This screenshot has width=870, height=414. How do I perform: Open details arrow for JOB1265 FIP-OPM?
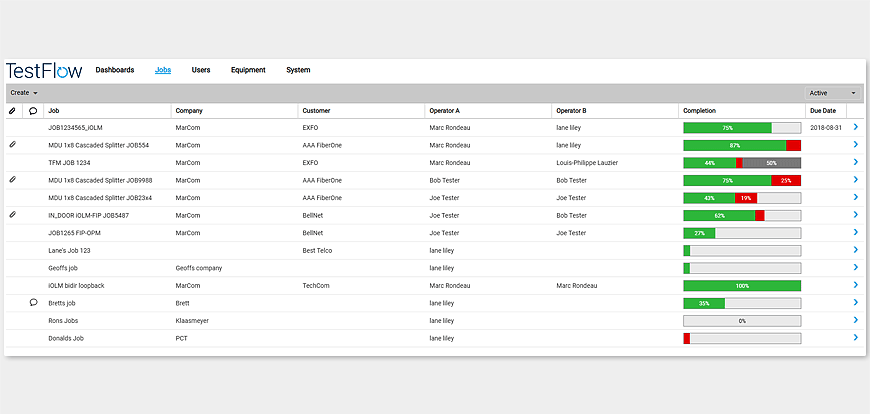[856, 233]
